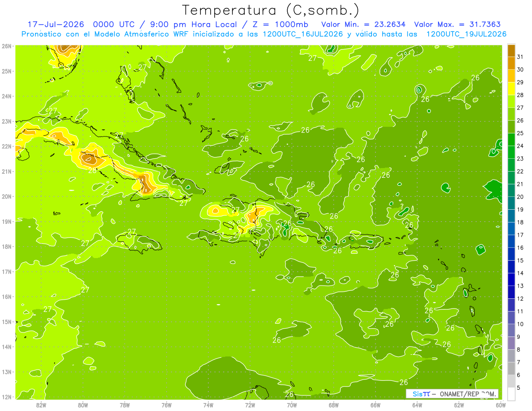Click the '76W' longitude label
The image size is (532, 411).
tap(166, 405)
